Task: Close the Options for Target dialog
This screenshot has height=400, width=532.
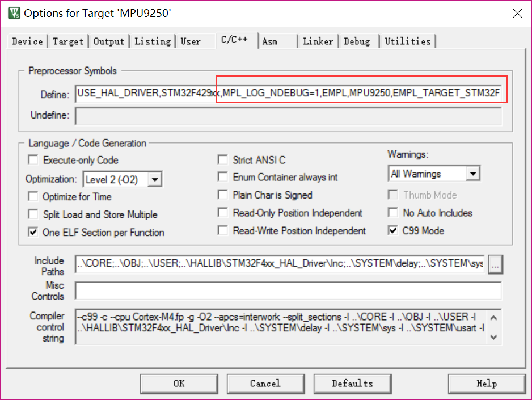Action: click(x=517, y=13)
